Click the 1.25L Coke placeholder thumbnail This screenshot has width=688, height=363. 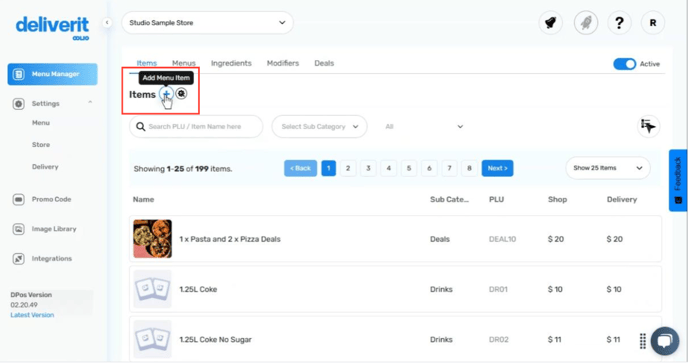coord(153,289)
